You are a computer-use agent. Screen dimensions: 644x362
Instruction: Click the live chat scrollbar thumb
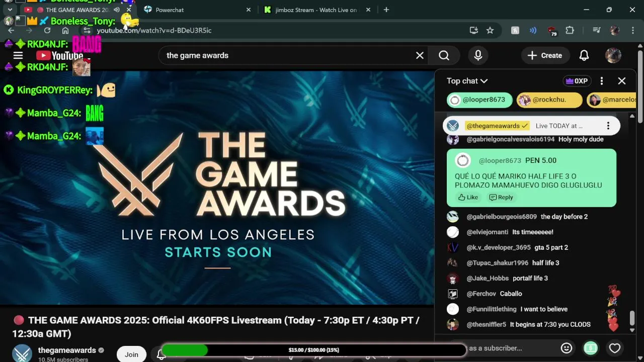click(632, 318)
